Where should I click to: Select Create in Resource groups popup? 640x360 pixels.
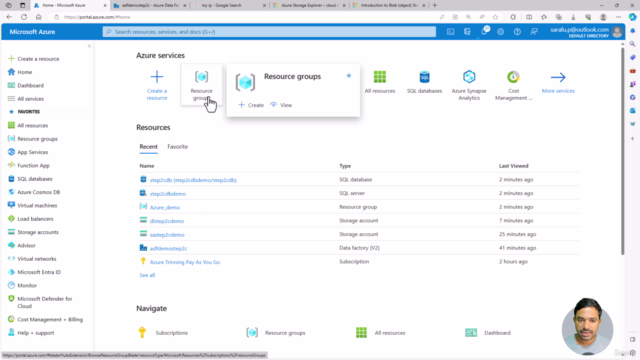pyautogui.click(x=251, y=105)
